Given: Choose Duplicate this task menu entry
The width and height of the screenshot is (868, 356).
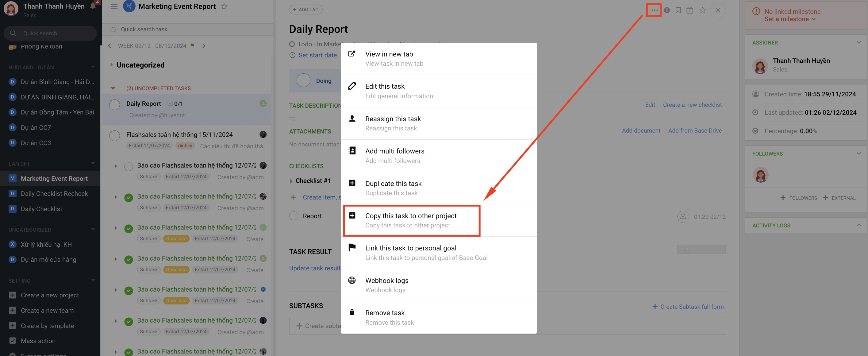Looking at the screenshot, I should [393, 188].
